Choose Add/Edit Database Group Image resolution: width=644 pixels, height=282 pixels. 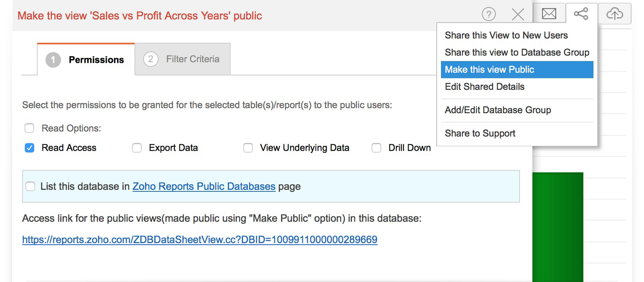point(497,110)
